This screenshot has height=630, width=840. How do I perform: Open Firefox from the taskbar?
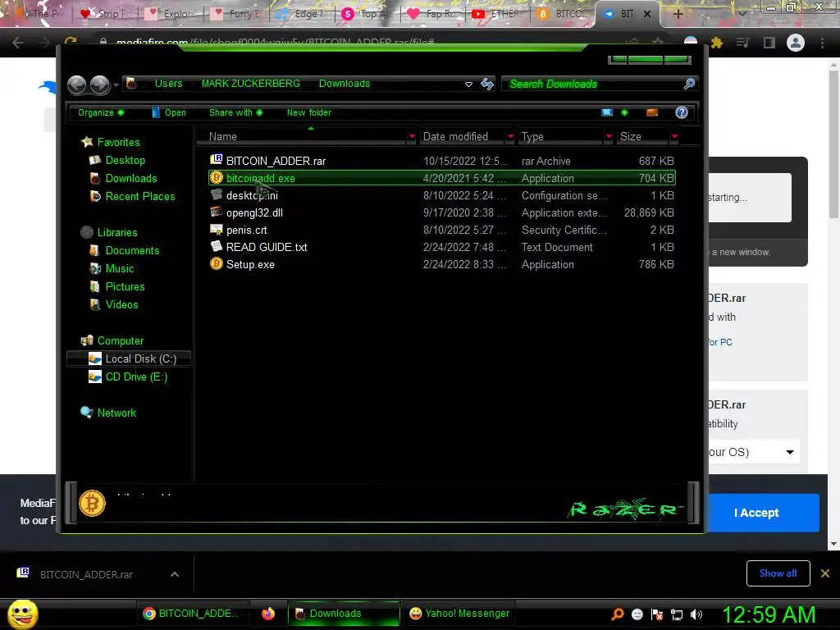(268, 614)
